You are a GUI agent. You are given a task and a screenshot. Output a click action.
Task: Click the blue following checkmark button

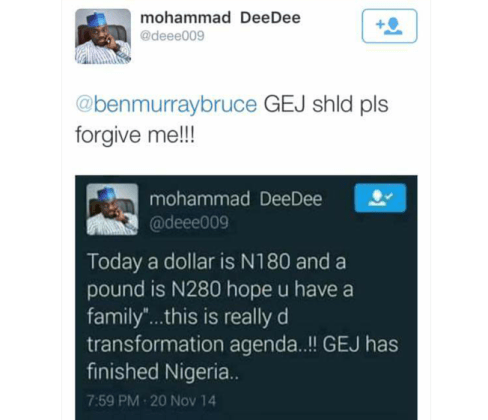tap(380, 198)
